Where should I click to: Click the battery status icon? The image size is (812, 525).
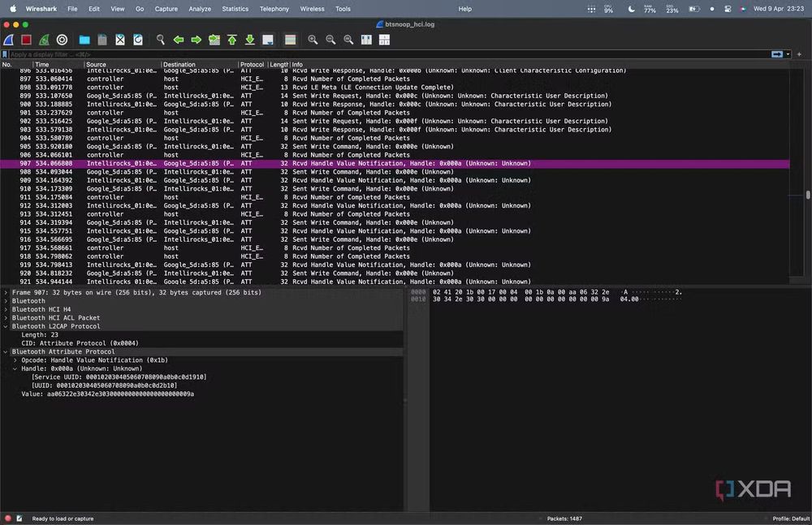tap(694, 9)
